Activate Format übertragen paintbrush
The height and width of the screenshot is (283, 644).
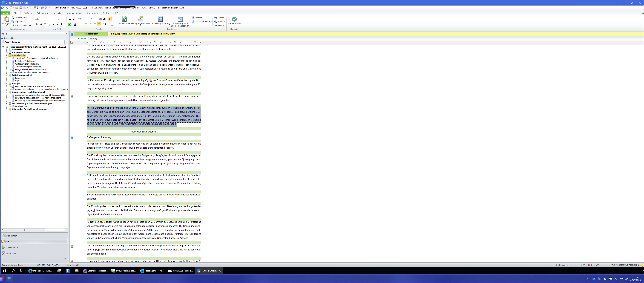tap(22, 25)
